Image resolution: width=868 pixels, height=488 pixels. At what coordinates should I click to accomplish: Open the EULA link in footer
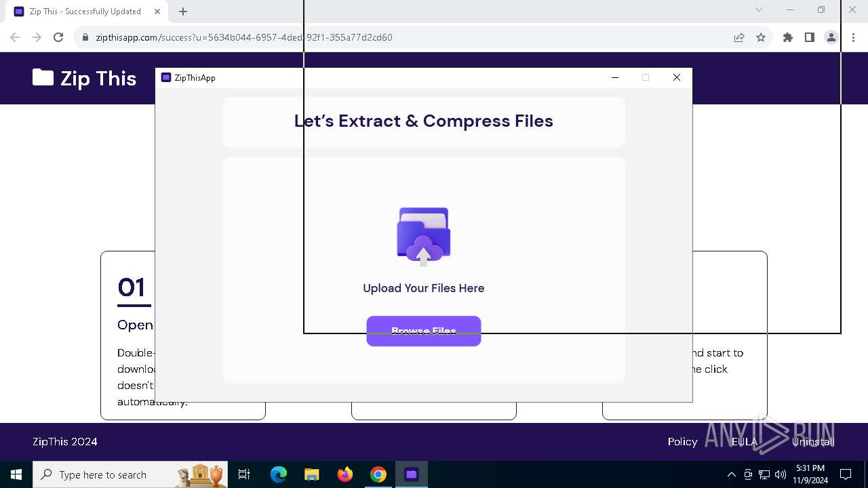pos(744,441)
